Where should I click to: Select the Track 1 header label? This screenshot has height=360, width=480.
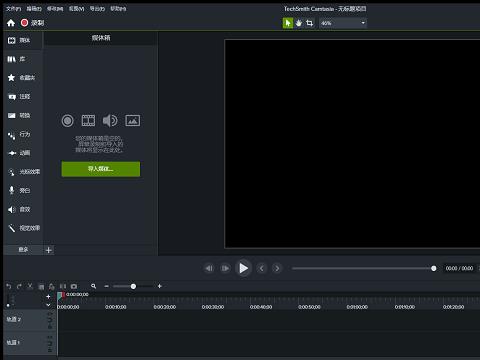pyautogui.click(x=13, y=342)
